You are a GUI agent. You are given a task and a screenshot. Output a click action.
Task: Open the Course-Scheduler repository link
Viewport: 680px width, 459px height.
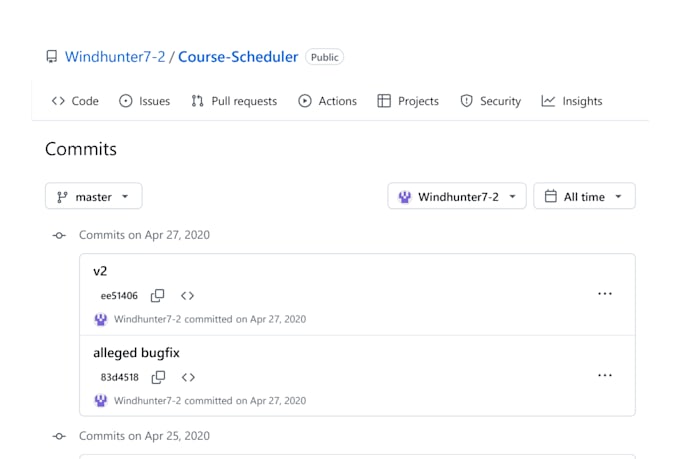[238, 57]
